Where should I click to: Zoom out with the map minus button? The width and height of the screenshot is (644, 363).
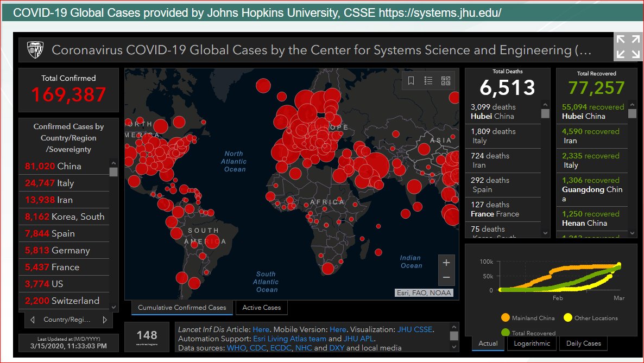tap(446, 277)
